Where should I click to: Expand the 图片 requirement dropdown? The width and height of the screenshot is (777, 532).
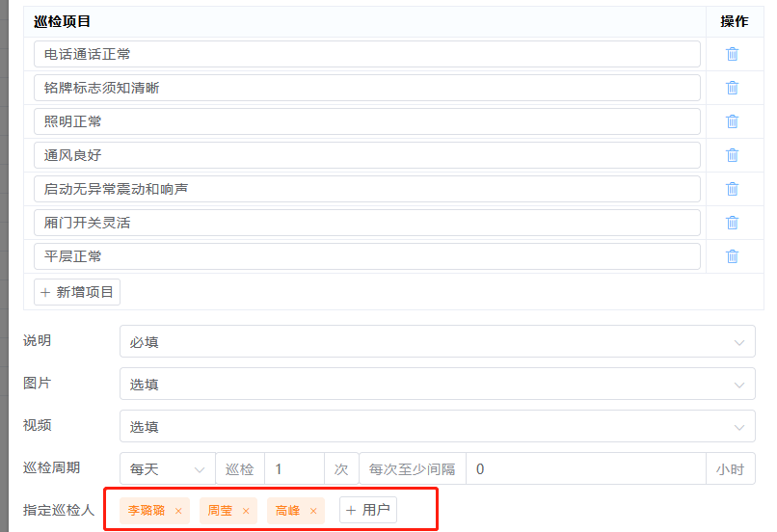[437, 384]
